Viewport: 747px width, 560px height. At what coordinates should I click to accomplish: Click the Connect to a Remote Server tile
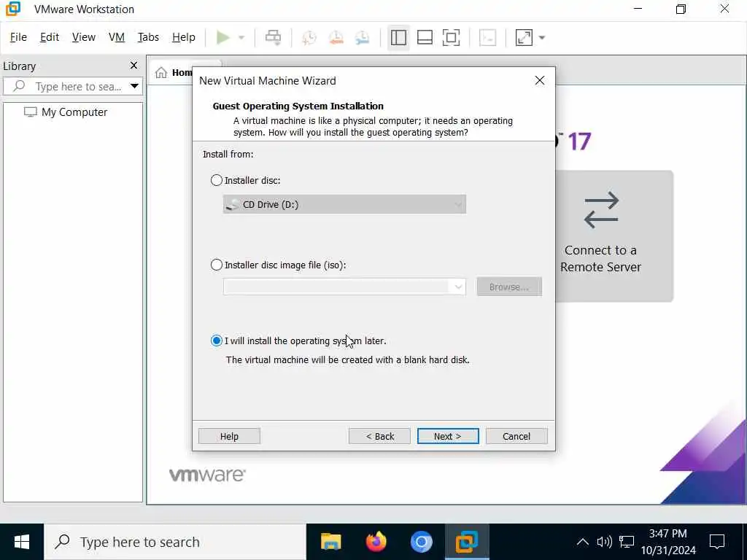point(614,236)
